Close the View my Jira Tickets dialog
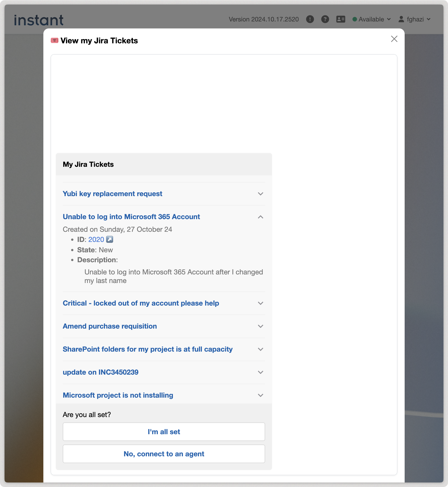Viewport: 448px width, 487px height. 394,39
